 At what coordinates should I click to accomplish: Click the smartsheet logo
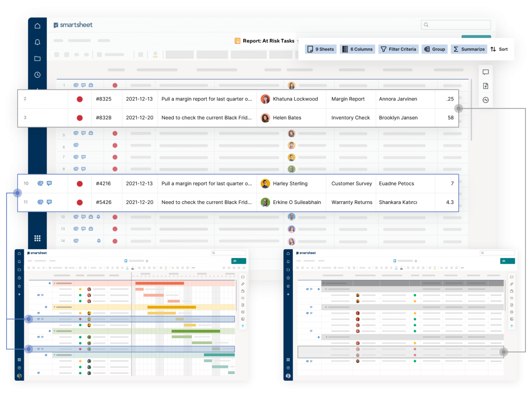pos(73,25)
